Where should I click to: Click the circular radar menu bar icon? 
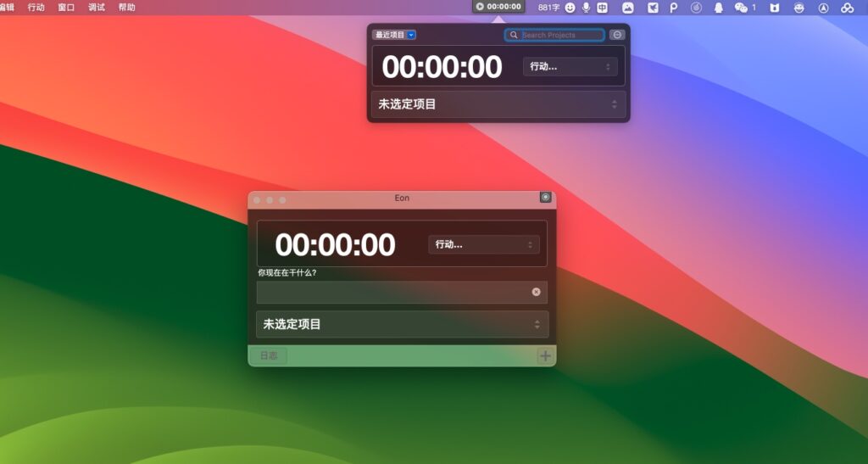[x=697, y=7]
